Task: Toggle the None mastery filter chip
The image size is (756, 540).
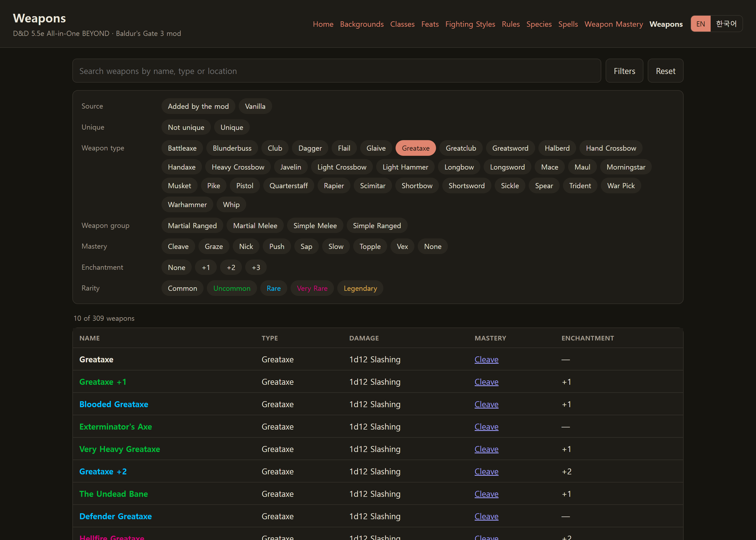Action: pos(433,247)
